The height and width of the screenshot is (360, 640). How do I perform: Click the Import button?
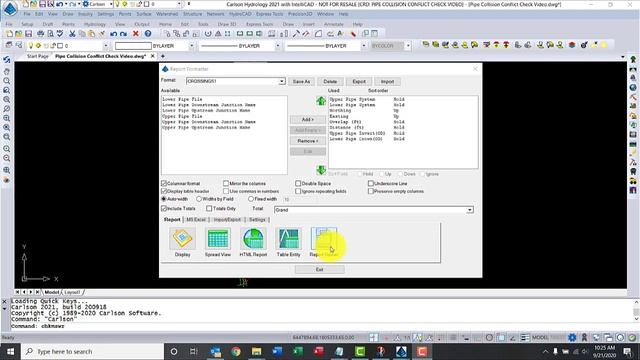(387, 82)
